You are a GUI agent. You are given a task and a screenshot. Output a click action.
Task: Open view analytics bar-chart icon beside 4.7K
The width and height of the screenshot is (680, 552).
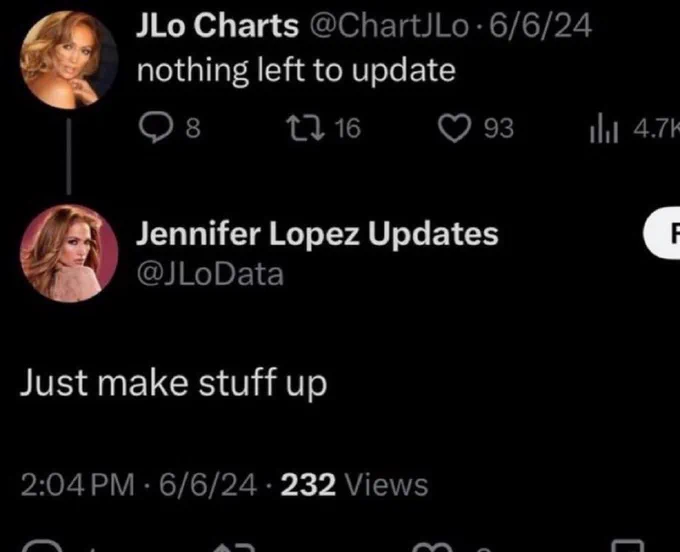tap(603, 128)
